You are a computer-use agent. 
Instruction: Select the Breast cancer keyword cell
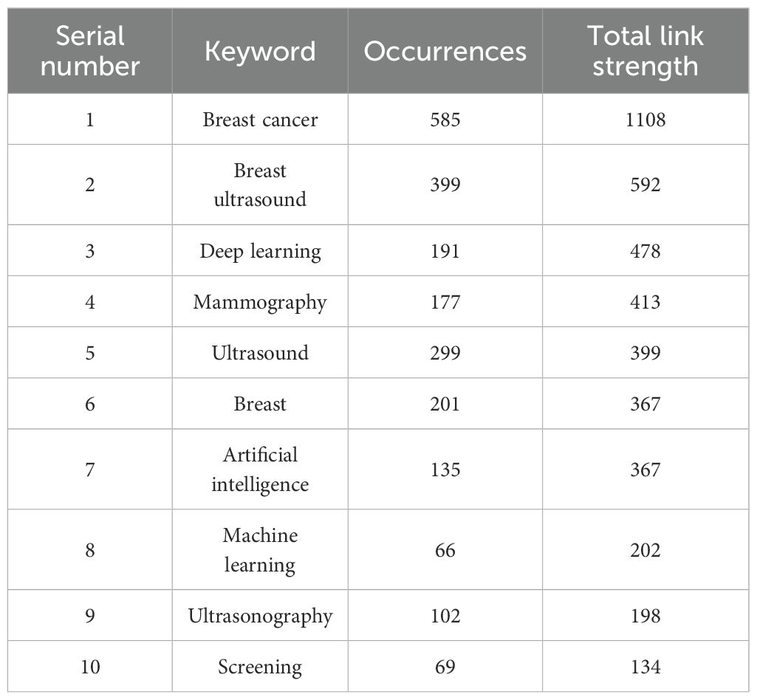[x=260, y=120]
